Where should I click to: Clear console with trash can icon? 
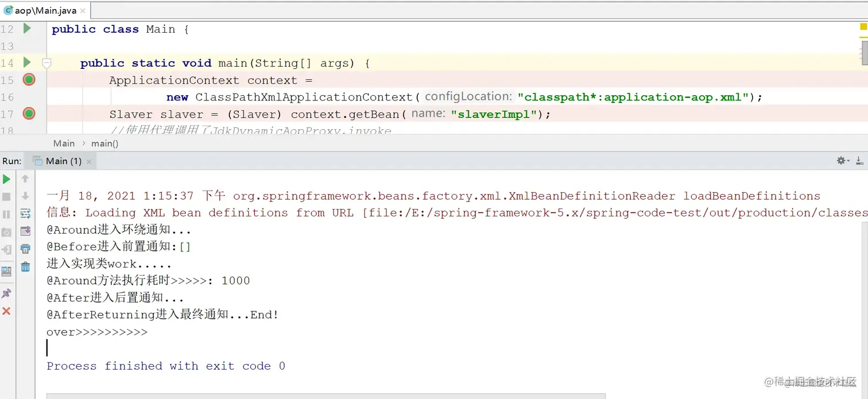tap(25, 266)
